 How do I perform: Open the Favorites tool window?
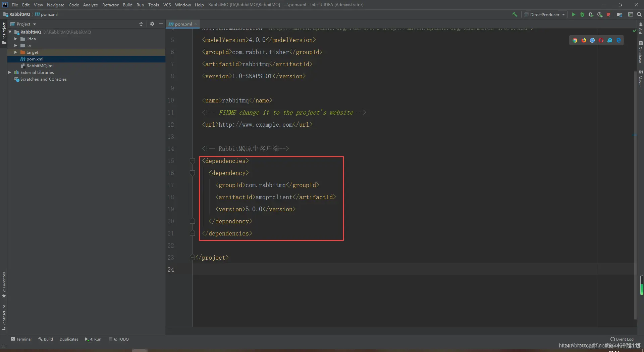tap(4, 285)
